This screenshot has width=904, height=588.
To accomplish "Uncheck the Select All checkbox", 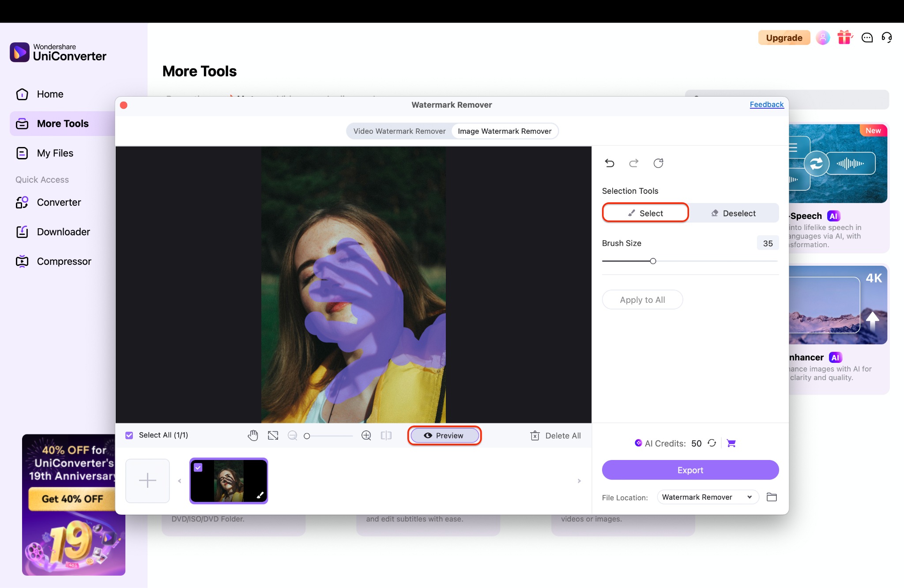I will pos(129,435).
